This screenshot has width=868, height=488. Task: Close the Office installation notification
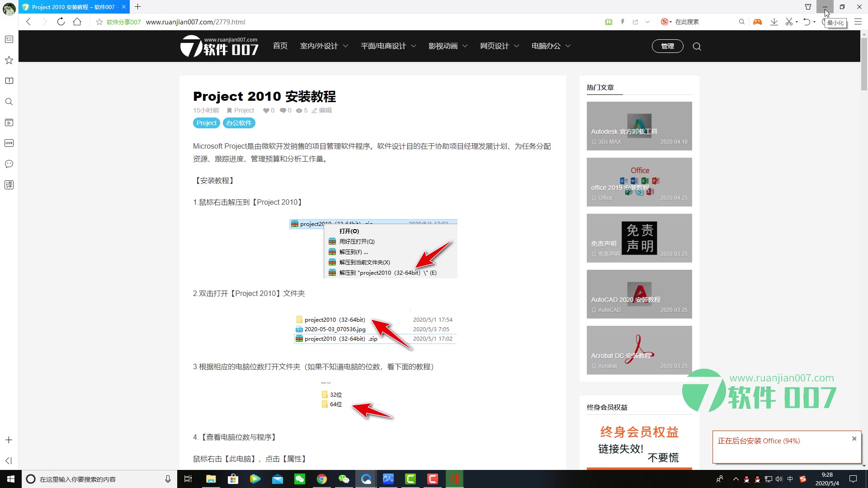click(x=854, y=438)
